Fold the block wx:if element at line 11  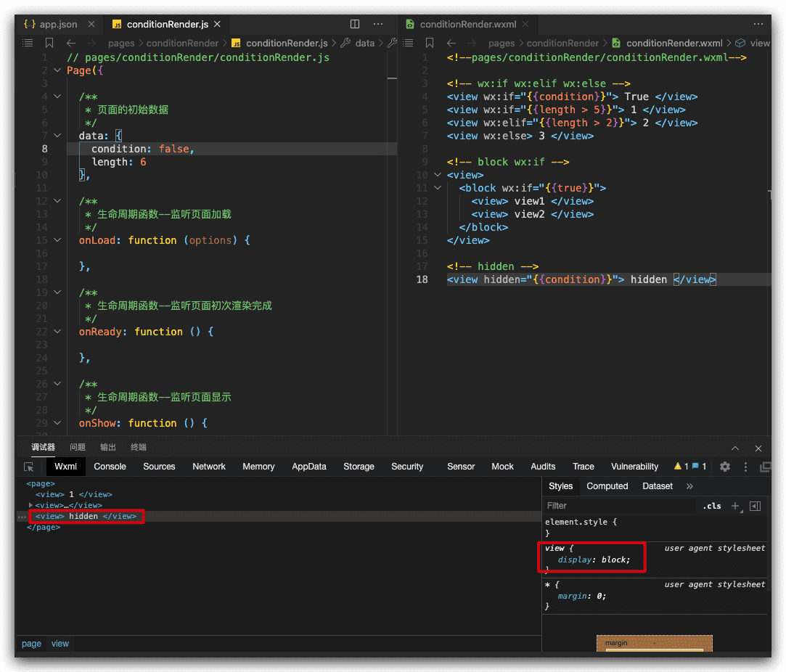coord(437,188)
